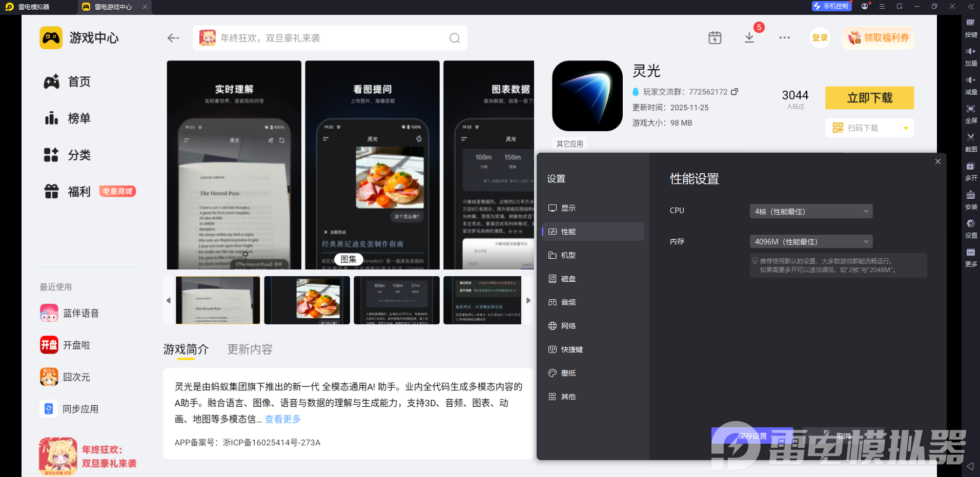
Task: Close the 雷电游戏中心 tab
Action: click(x=145, y=7)
